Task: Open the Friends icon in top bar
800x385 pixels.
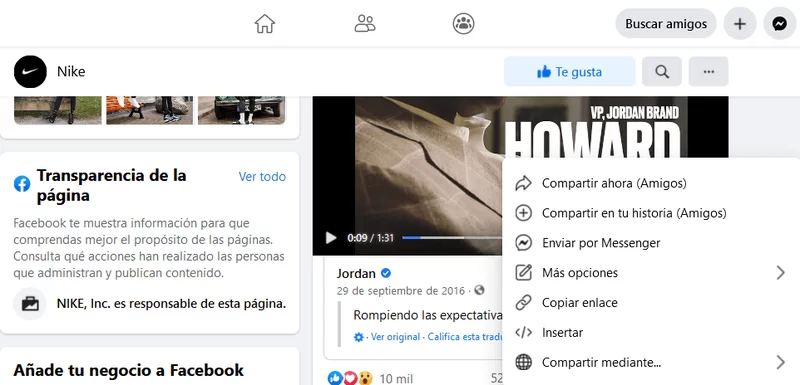Action: pyautogui.click(x=365, y=23)
